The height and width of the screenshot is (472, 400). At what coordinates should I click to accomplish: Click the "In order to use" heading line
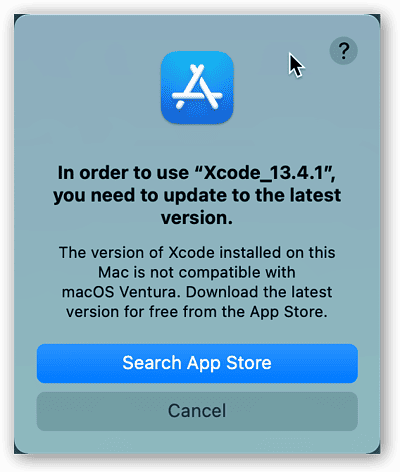pos(197,173)
